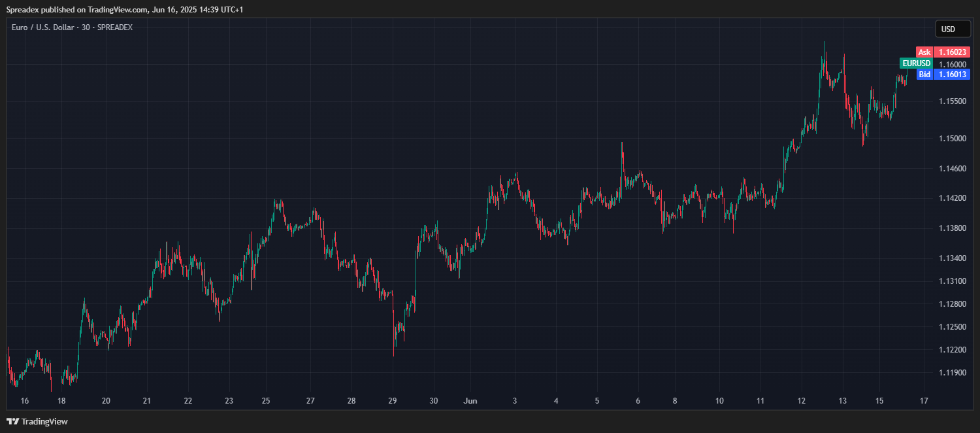Image resolution: width=980 pixels, height=433 pixels.
Task: Click the 1.12200 price axis label
Action: [x=953, y=350]
